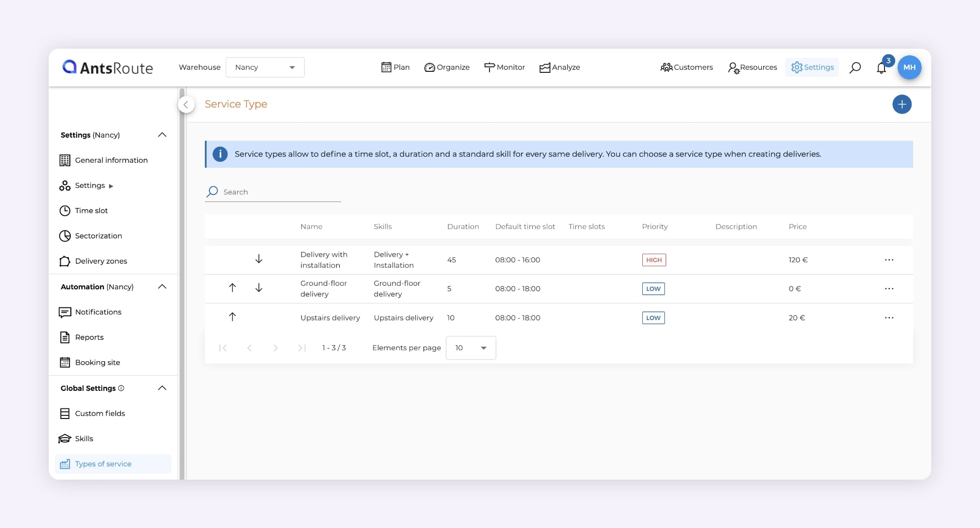Screen dimensions: 980x528
Task: Open the Delivery zones icon
Action: click(x=65, y=261)
